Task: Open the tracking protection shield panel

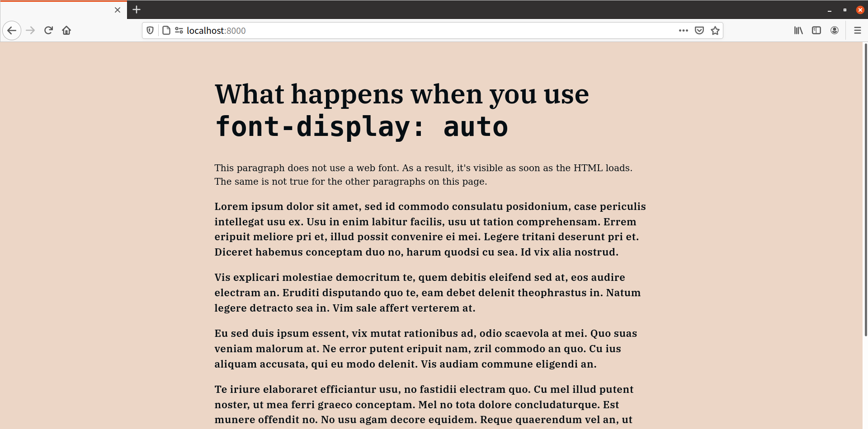Action: 150,30
